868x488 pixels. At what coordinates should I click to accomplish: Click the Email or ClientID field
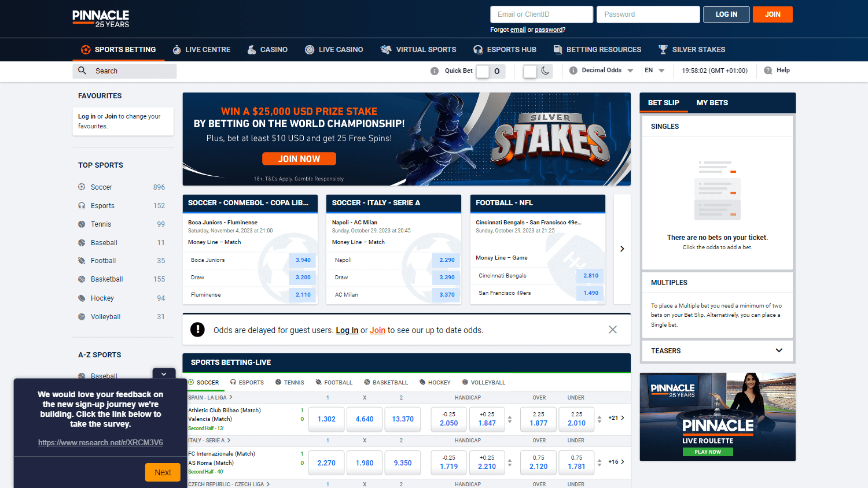click(542, 14)
